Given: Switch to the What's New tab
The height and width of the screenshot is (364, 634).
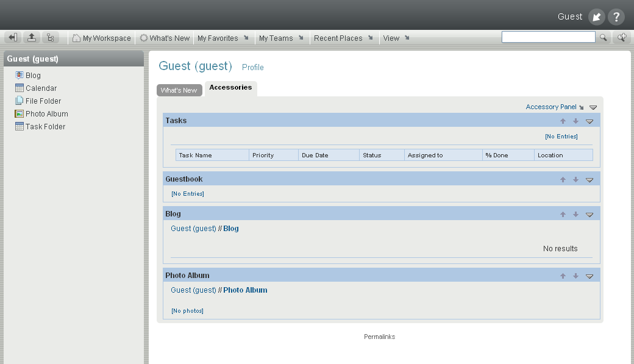Looking at the screenshot, I should (x=179, y=90).
